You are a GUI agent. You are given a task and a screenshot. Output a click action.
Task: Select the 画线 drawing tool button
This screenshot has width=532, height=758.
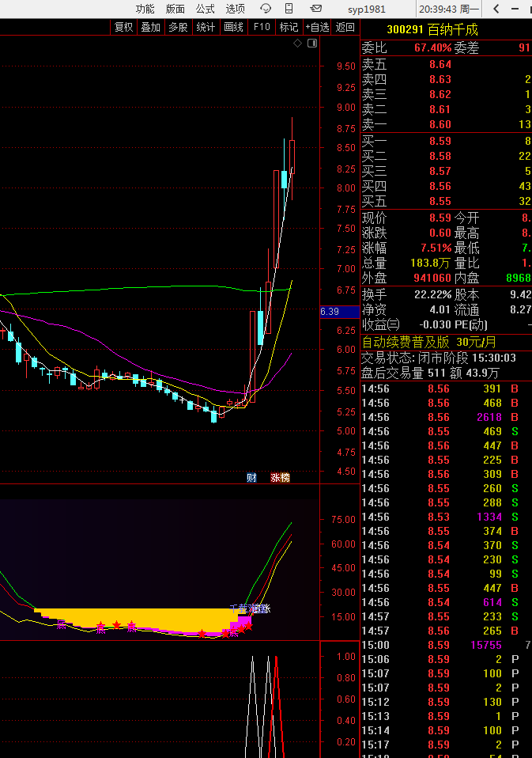(x=234, y=27)
